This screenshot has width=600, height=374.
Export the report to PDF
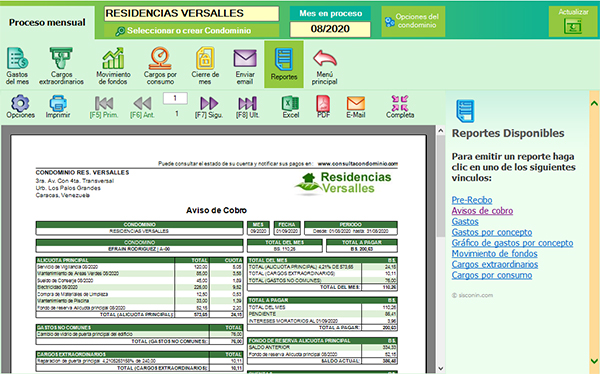coord(323,106)
